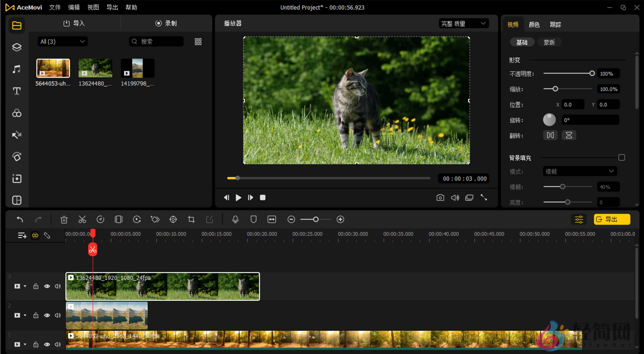This screenshot has height=354, width=644.
Task: Open the All (3) media filter dropdown
Action: pyautogui.click(x=62, y=41)
